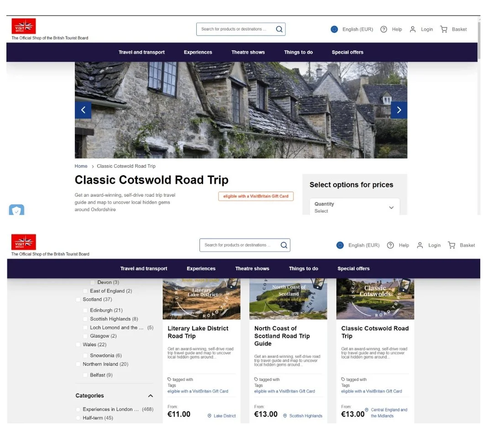
Task: Open Special offers menu on product page
Action: click(x=347, y=52)
